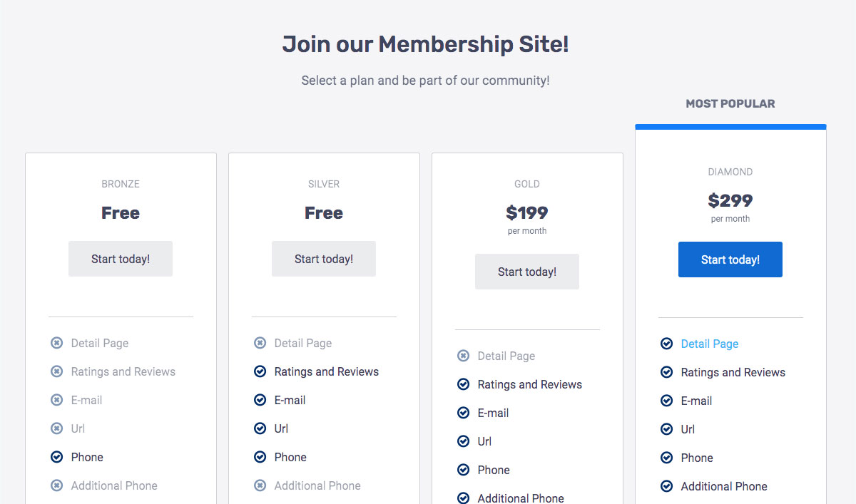Click Silver plan Start today button
The height and width of the screenshot is (504, 856).
click(324, 259)
